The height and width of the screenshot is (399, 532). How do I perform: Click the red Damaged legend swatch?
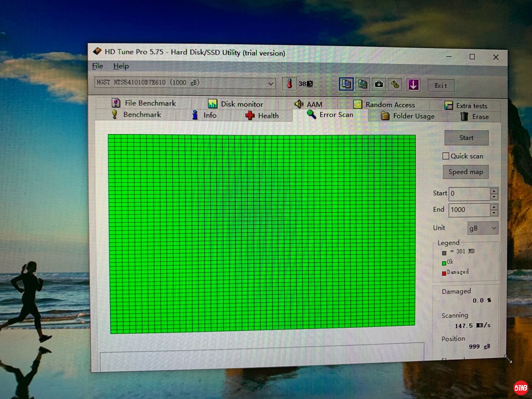[x=444, y=273]
